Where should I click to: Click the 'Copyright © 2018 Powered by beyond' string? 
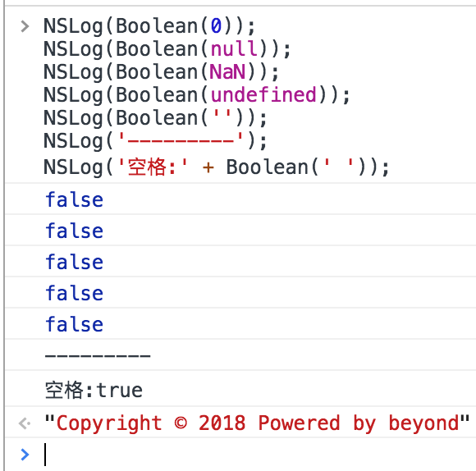pyautogui.click(x=257, y=423)
